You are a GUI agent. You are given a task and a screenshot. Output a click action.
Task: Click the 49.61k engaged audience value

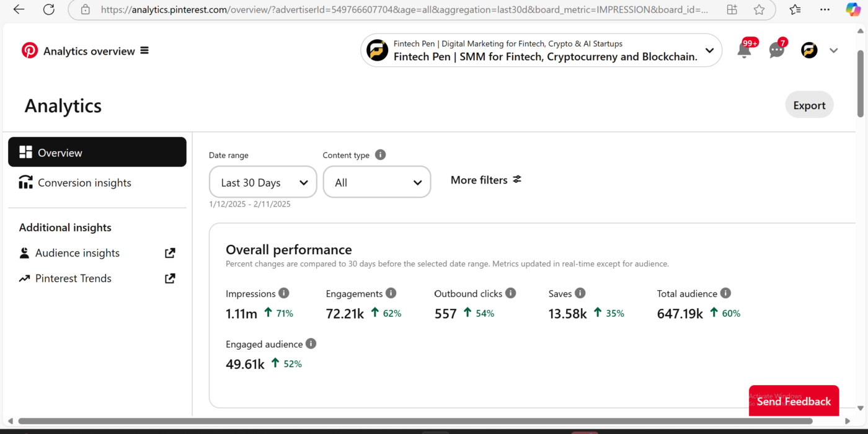[245, 364]
